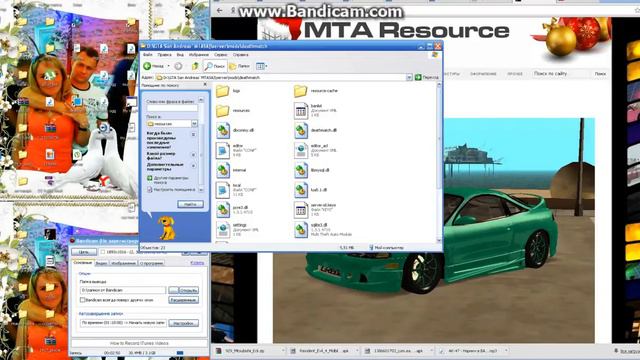This screenshot has width=640, height=360.
Task: Select the resource-cache folder
Action: pyautogui.click(x=300, y=91)
